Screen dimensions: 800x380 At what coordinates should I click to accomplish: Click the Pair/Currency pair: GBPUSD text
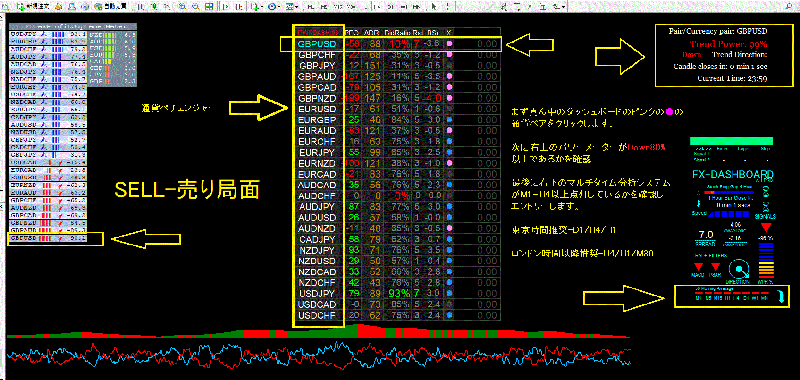click(x=718, y=31)
